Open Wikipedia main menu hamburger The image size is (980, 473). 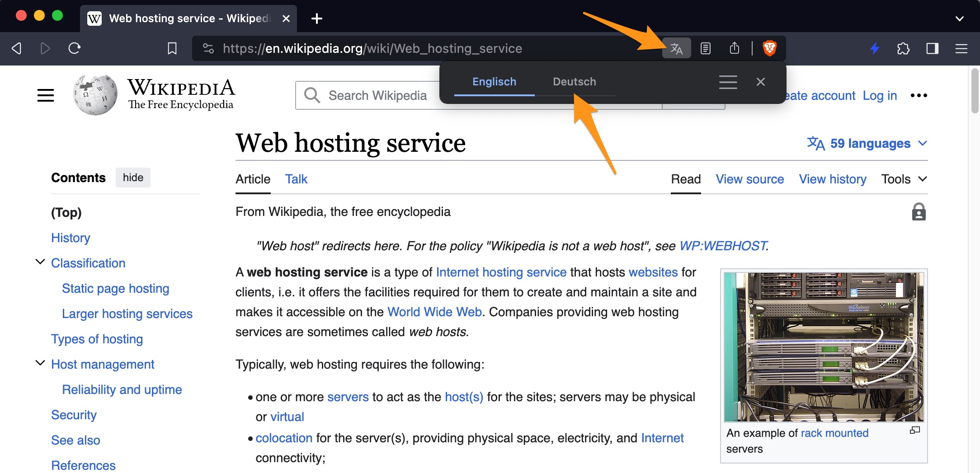click(x=46, y=95)
